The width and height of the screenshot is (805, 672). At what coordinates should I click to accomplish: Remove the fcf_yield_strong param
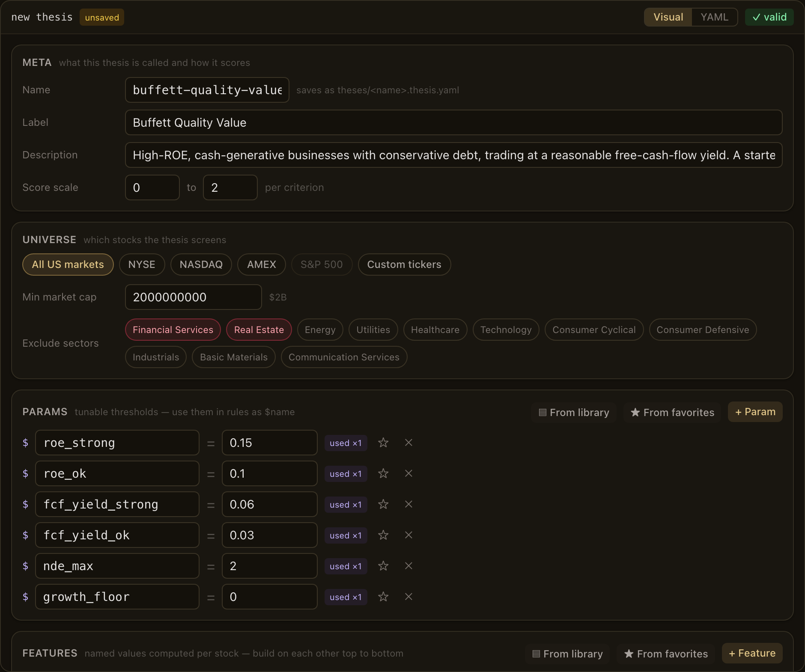click(408, 504)
